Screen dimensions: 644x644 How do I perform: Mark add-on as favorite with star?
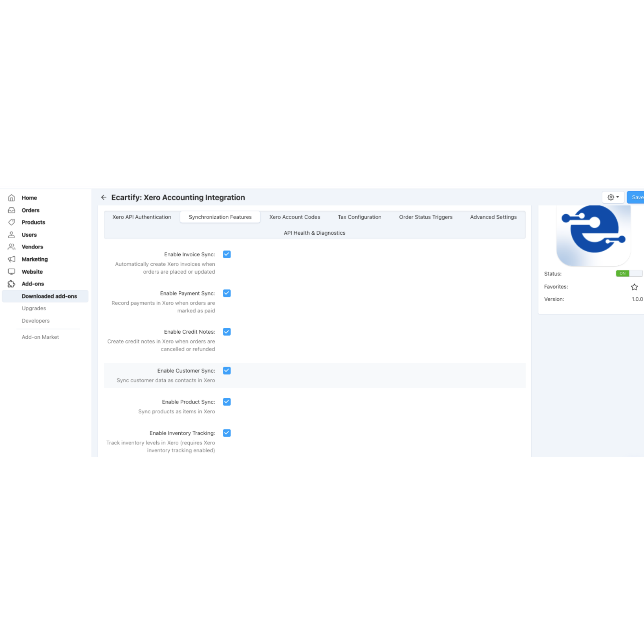pyautogui.click(x=634, y=287)
